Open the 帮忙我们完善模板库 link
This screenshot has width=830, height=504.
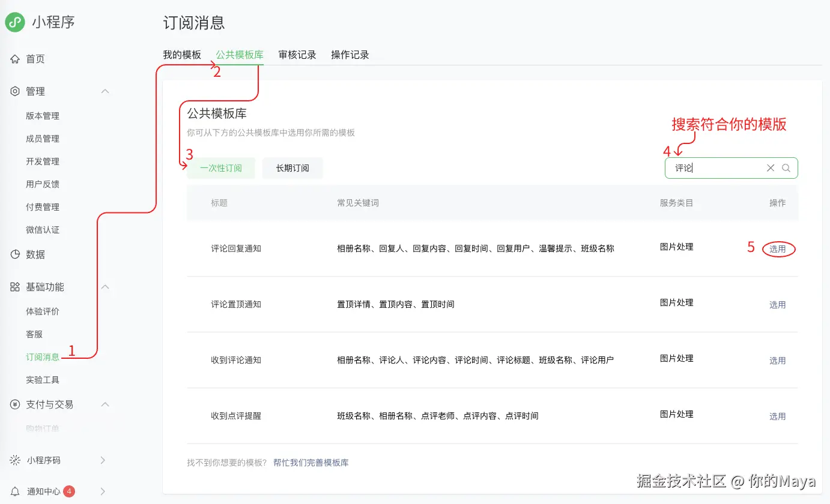click(311, 463)
